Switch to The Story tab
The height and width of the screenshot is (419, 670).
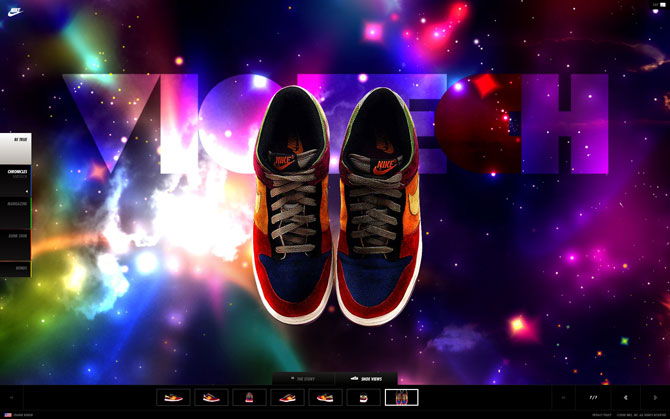303,379
